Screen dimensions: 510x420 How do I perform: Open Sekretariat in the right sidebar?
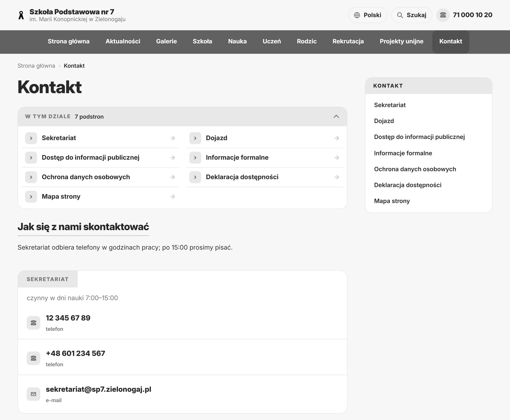tap(390, 105)
